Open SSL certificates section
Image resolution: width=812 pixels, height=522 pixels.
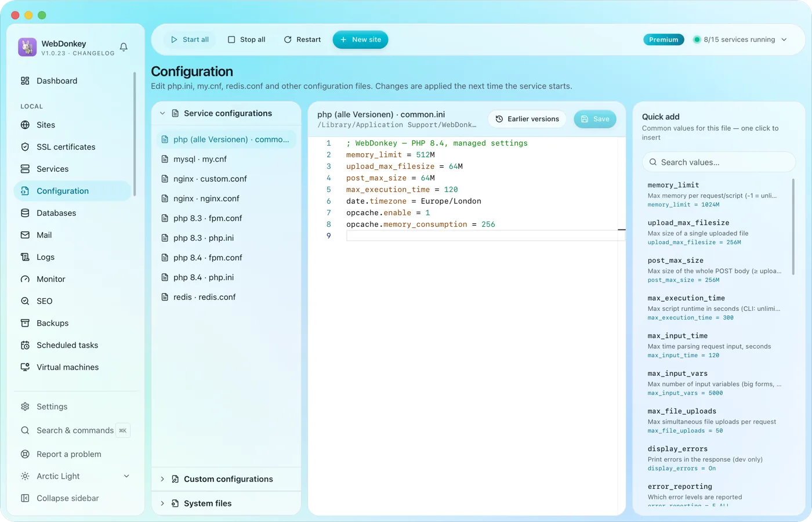pyautogui.click(x=73, y=147)
